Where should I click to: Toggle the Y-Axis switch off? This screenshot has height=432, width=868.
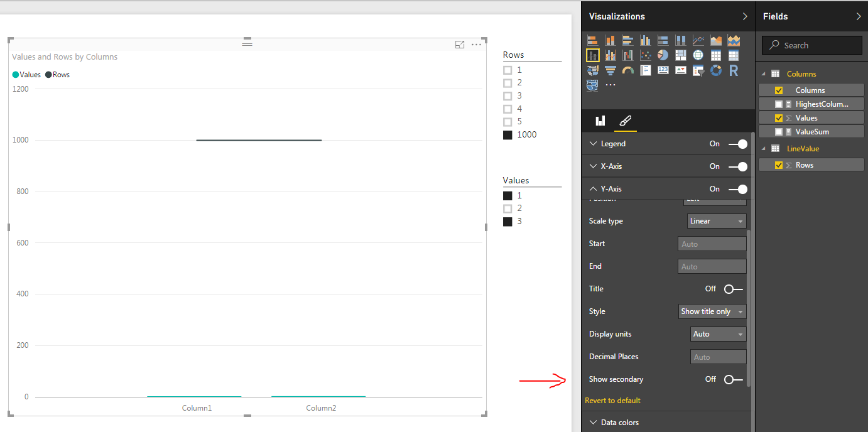(738, 189)
